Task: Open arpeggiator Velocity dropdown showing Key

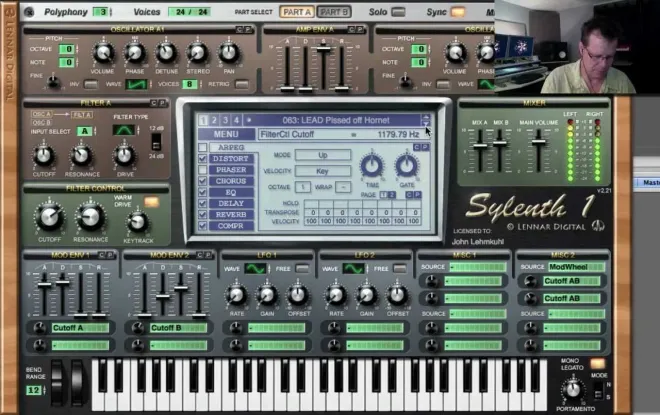Action: tap(323, 171)
